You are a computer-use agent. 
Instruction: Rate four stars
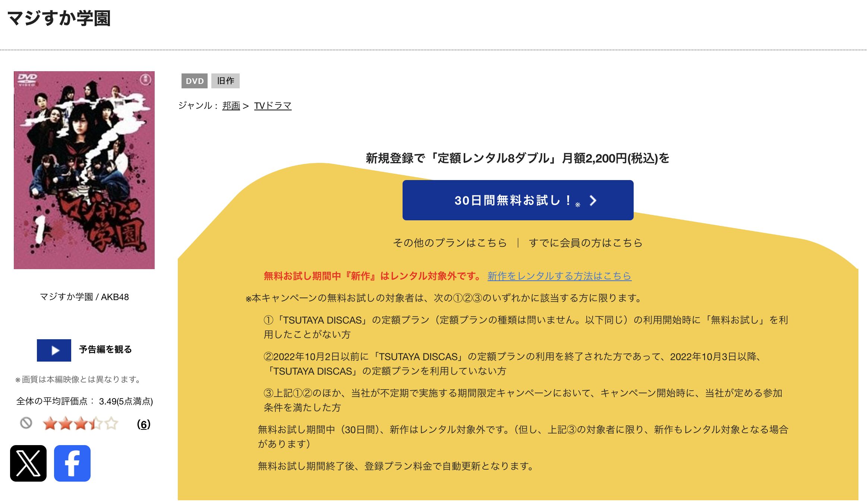pos(96,424)
